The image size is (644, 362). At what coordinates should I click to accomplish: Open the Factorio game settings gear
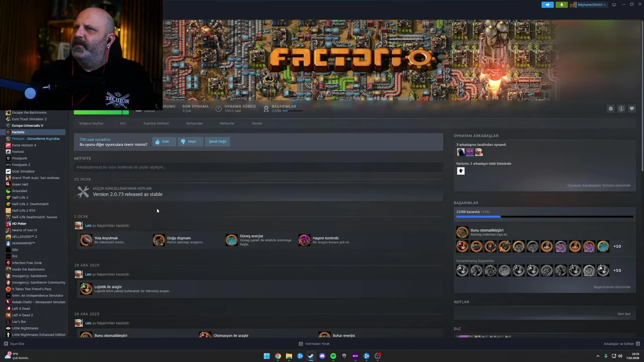611,109
